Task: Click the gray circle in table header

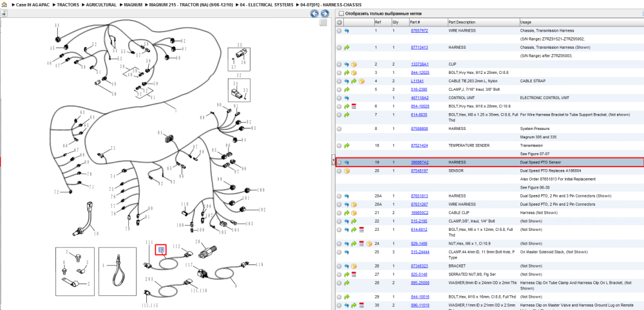Action: [339, 22]
